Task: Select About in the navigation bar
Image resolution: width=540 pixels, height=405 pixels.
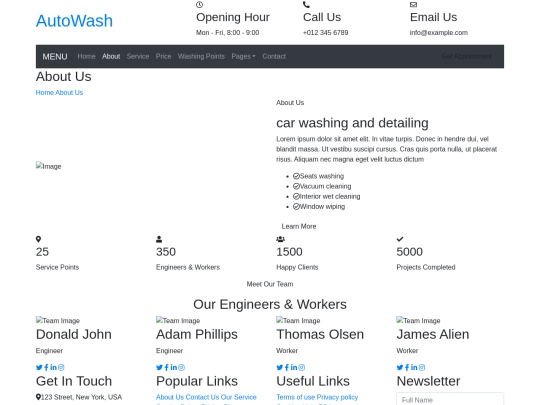Action: [111, 56]
